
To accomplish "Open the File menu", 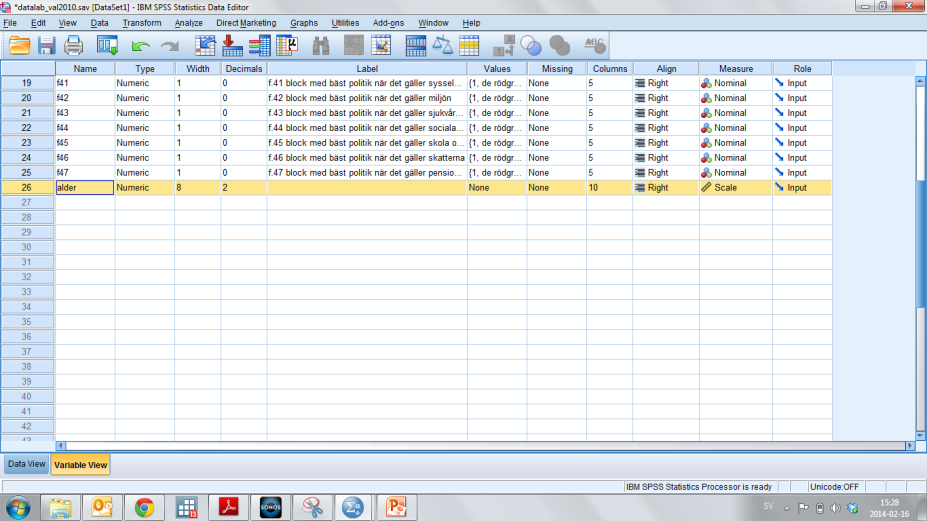I will coord(10,23).
